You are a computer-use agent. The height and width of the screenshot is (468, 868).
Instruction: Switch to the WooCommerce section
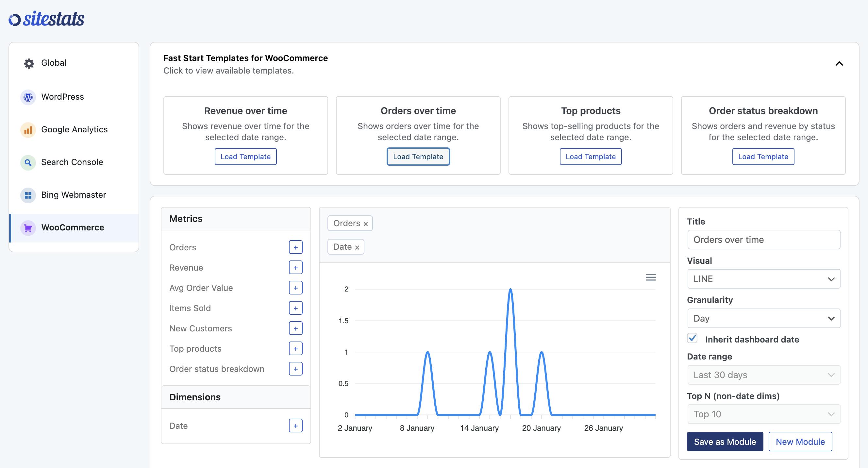73,227
